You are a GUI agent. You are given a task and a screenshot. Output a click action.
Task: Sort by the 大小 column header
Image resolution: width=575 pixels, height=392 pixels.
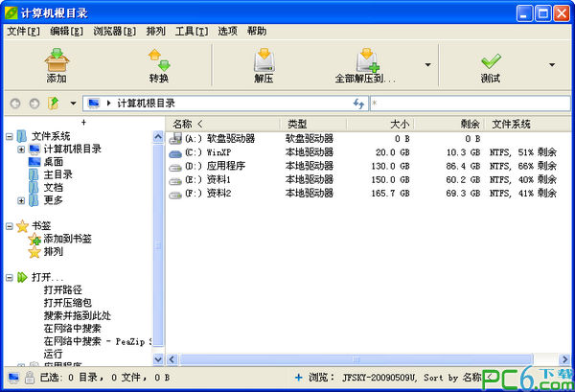pos(380,124)
